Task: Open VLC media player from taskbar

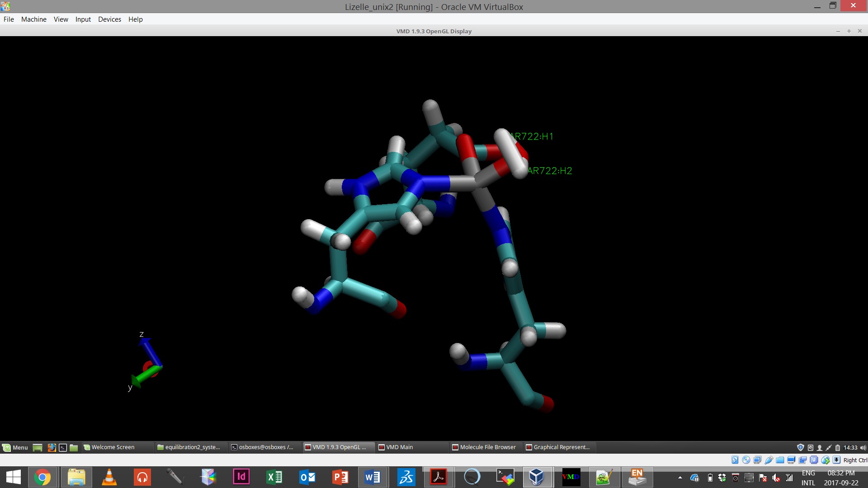Action: 109,477
